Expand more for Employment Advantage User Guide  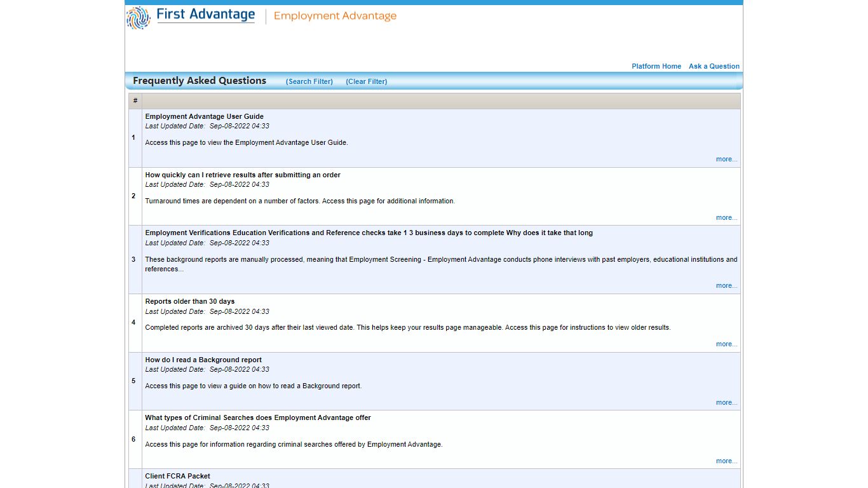pos(726,159)
